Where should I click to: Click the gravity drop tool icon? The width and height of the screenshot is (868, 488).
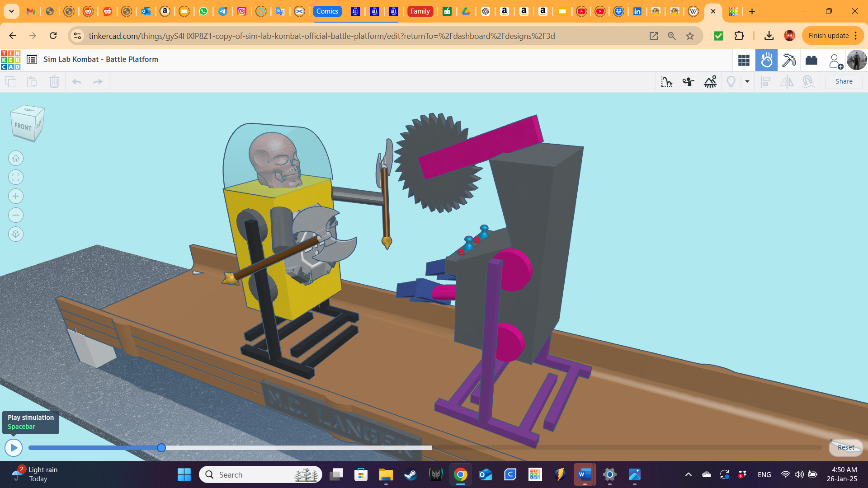(666, 82)
